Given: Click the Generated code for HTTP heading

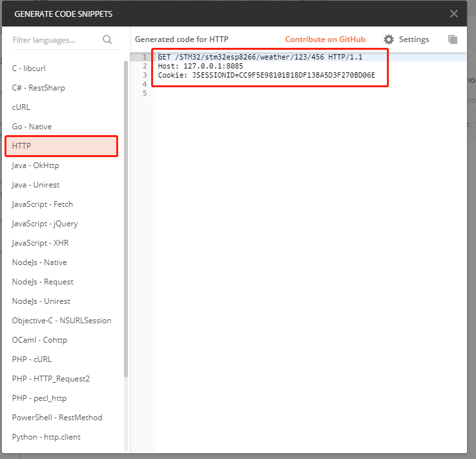Looking at the screenshot, I should [x=181, y=39].
